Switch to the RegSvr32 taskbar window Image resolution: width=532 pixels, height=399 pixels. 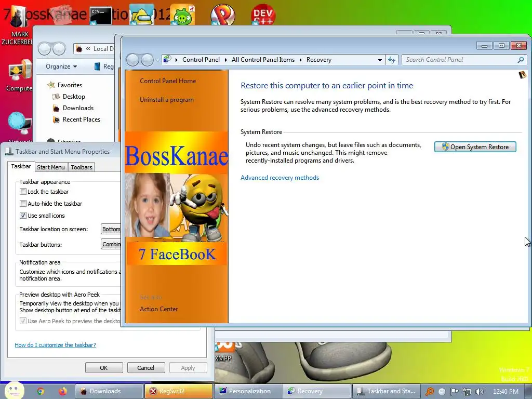point(179,391)
